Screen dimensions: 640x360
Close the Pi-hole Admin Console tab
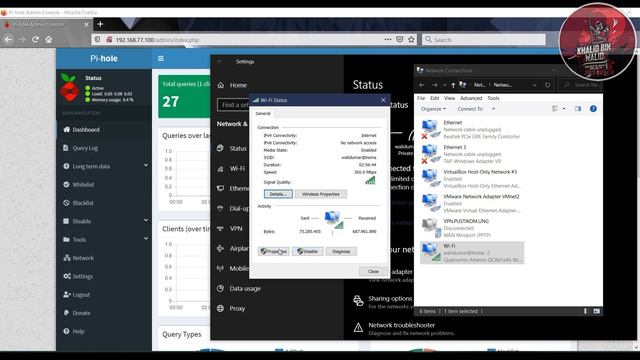(x=86, y=24)
